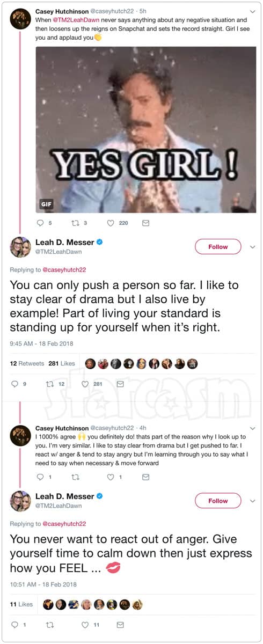Expand caret menu beside first Follow button
The image size is (263, 644).
(253, 247)
